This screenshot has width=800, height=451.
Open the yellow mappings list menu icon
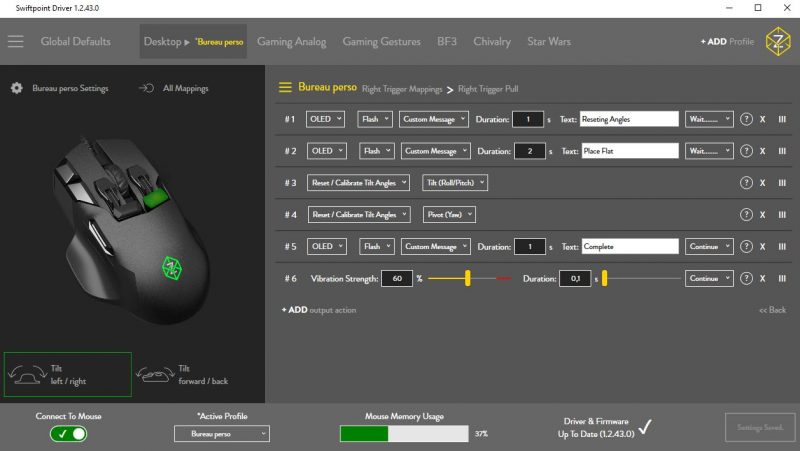[x=285, y=88]
